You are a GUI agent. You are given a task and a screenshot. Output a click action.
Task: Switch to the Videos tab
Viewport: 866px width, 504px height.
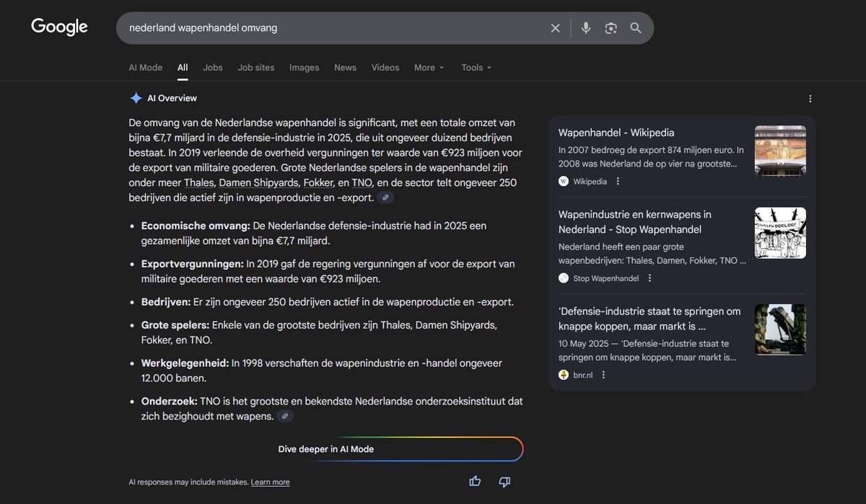pos(385,68)
